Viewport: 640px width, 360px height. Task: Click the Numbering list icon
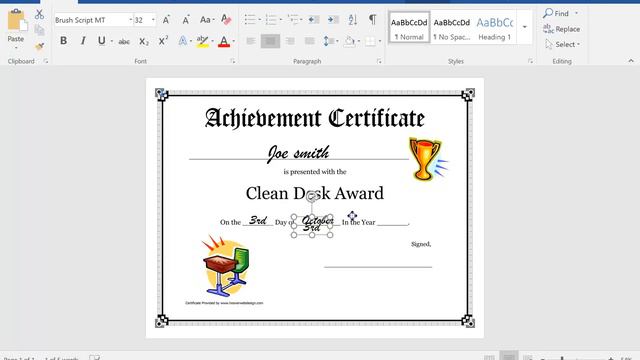click(x=271, y=20)
